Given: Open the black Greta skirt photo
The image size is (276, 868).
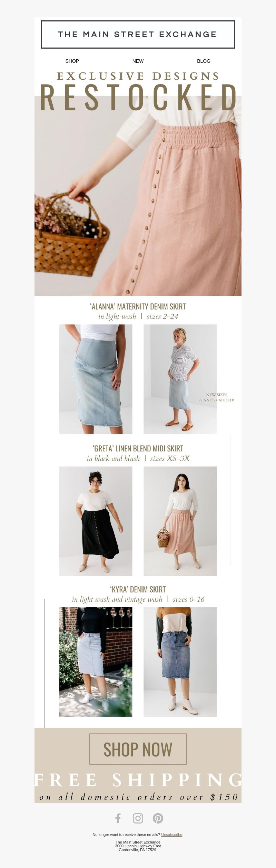Looking at the screenshot, I should coord(96,521).
